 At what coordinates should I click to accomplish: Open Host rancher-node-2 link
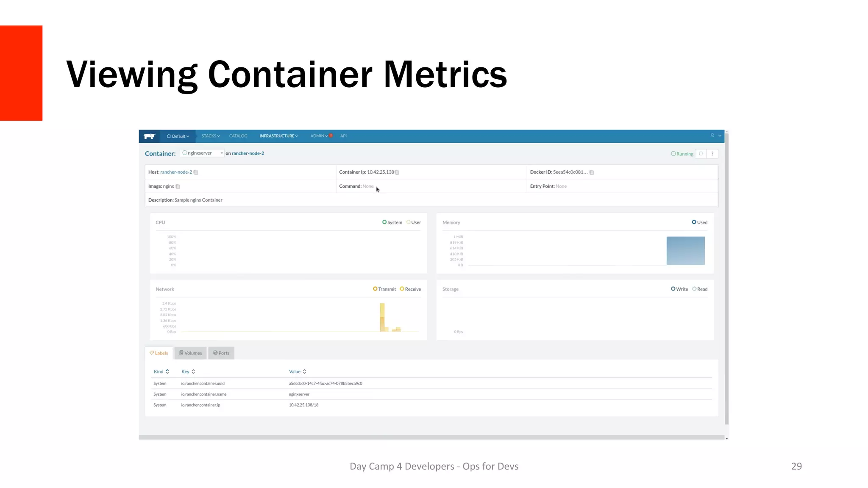pyautogui.click(x=176, y=172)
